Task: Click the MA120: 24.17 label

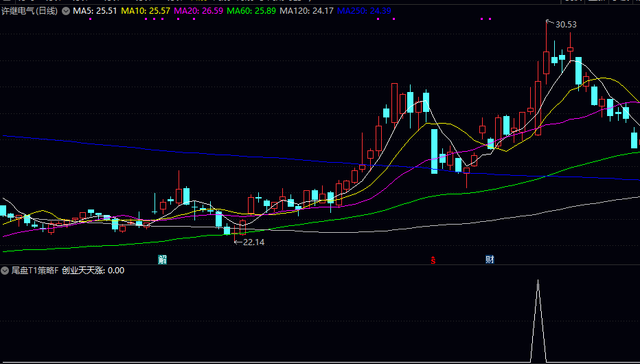Action: click(308, 12)
